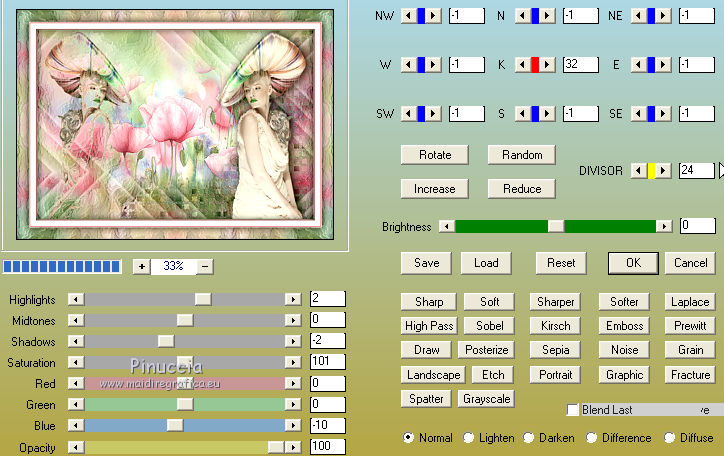Viewport: 724px width, 456px height.
Task: Click the Saturation value field
Action: [x=327, y=361]
